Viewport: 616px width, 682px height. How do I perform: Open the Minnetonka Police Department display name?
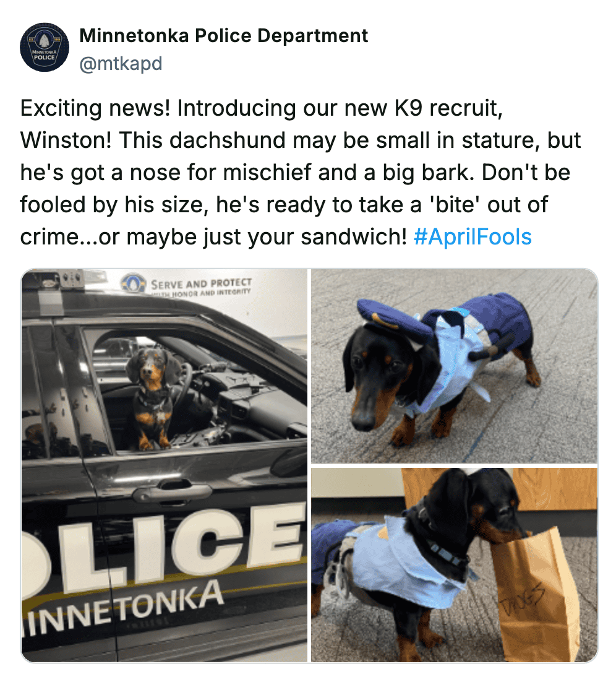click(223, 36)
